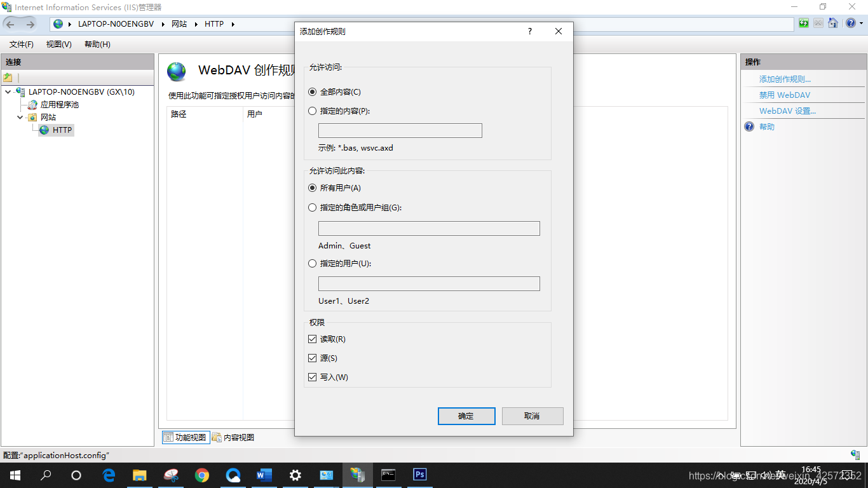
Task: Uncheck the 源(S) permission checkbox
Action: [312, 358]
